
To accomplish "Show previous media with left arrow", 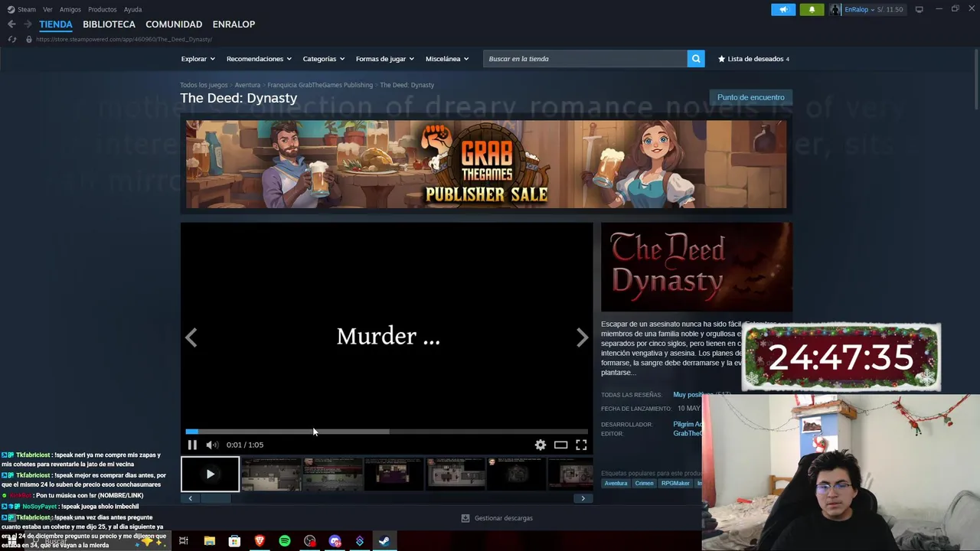I will [191, 337].
